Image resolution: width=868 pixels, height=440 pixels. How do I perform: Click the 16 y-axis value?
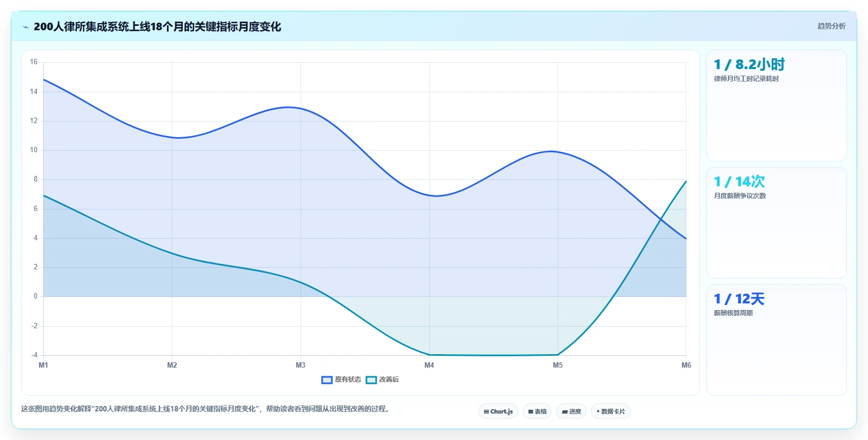click(x=34, y=62)
